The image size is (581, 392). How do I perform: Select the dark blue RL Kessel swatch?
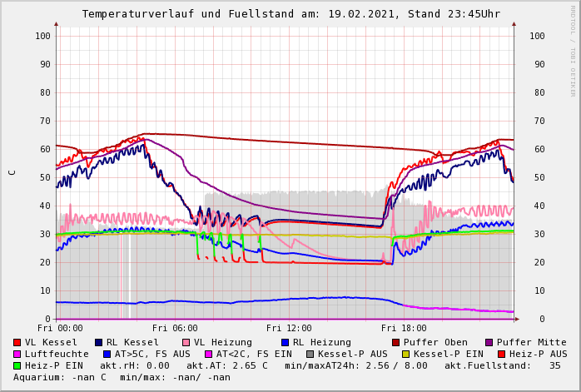(98, 343)
